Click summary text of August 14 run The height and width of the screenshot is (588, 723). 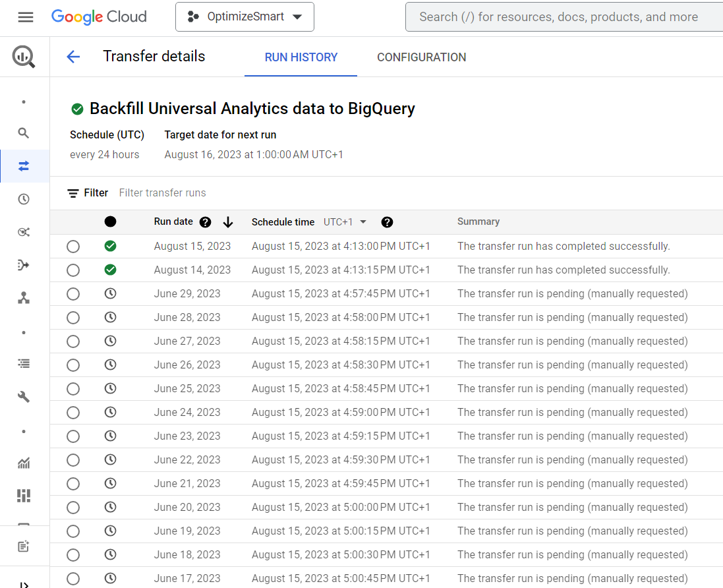(x=564, y=270)
